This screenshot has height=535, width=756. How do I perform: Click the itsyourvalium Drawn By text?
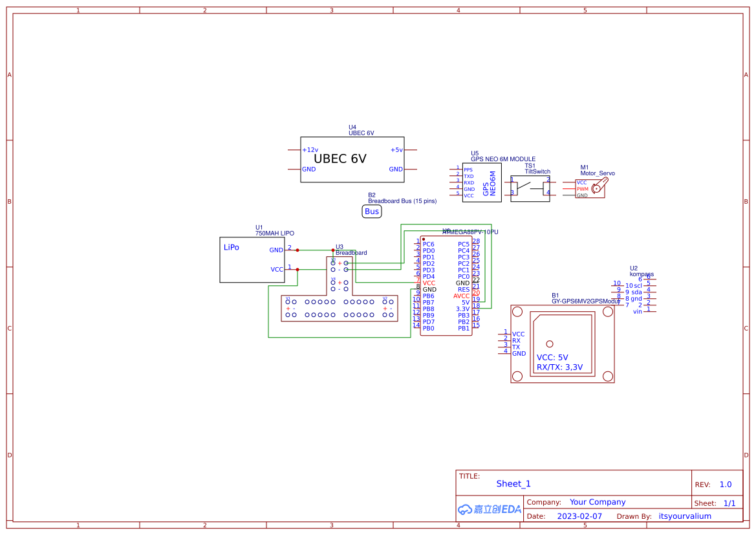click(685, 516)
